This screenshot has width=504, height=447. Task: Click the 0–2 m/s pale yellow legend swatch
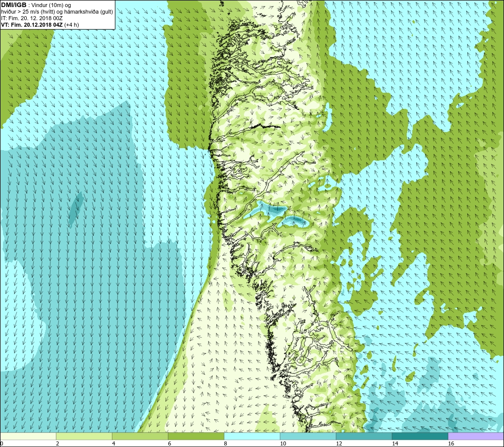tap(28, 436)
